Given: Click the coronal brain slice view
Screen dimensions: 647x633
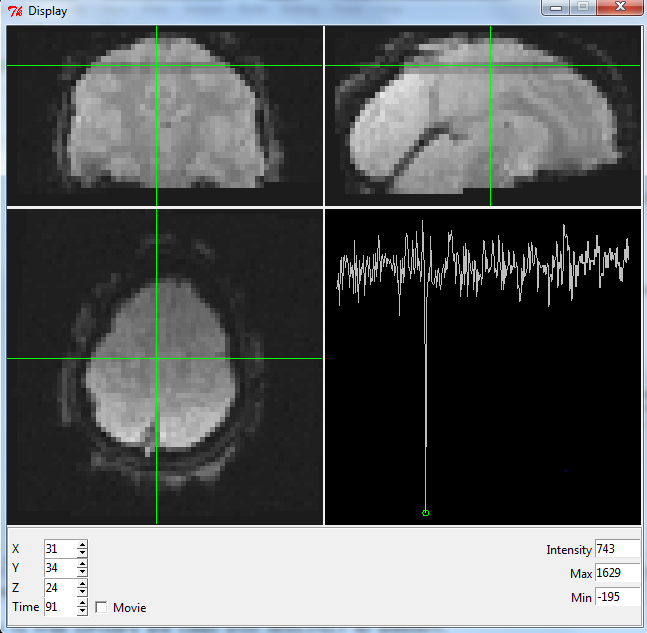Looking at the screenshot, I should point(165,116).
